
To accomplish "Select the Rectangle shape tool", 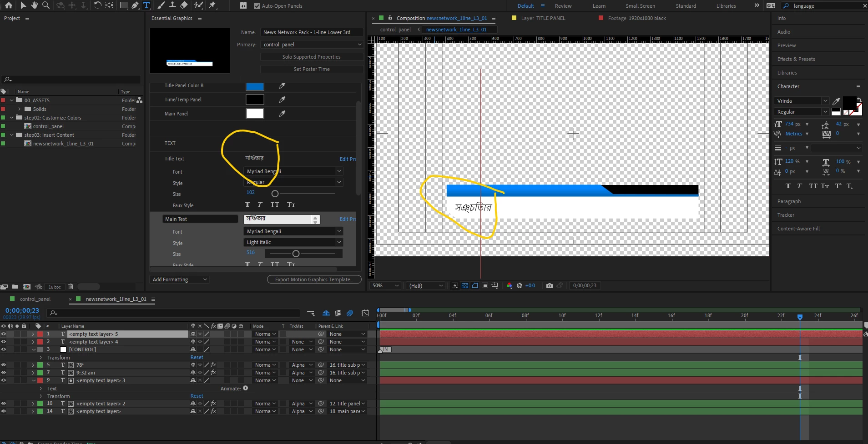I will [123, 5].
